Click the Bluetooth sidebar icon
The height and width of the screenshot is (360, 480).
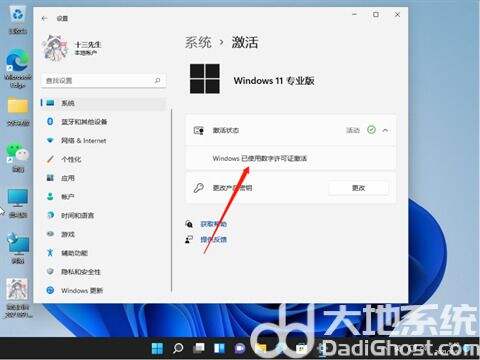[50, 121]
